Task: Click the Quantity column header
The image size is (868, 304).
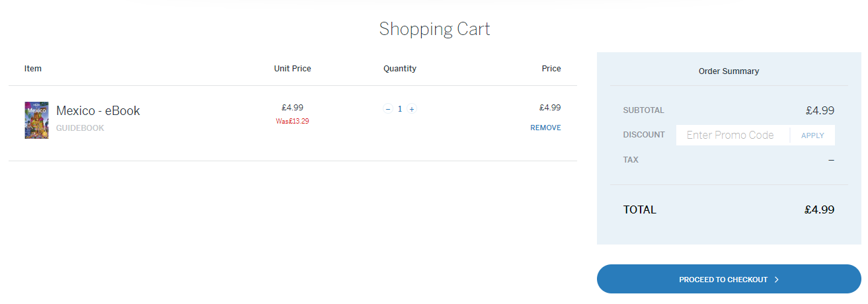Action: [x=400, y=69]
